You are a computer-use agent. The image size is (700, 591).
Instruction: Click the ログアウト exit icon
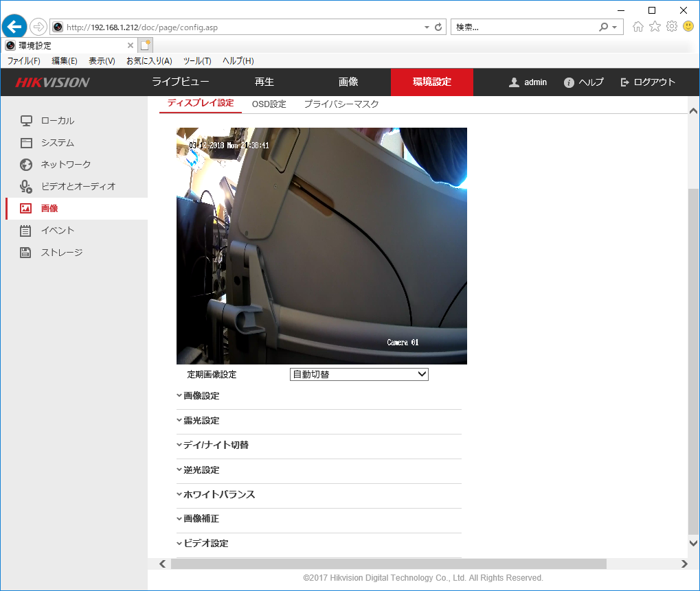coord(624,82)
